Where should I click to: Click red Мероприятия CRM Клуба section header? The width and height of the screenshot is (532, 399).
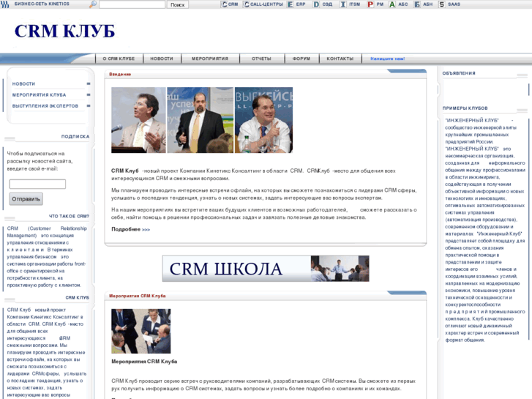[138, 296]
